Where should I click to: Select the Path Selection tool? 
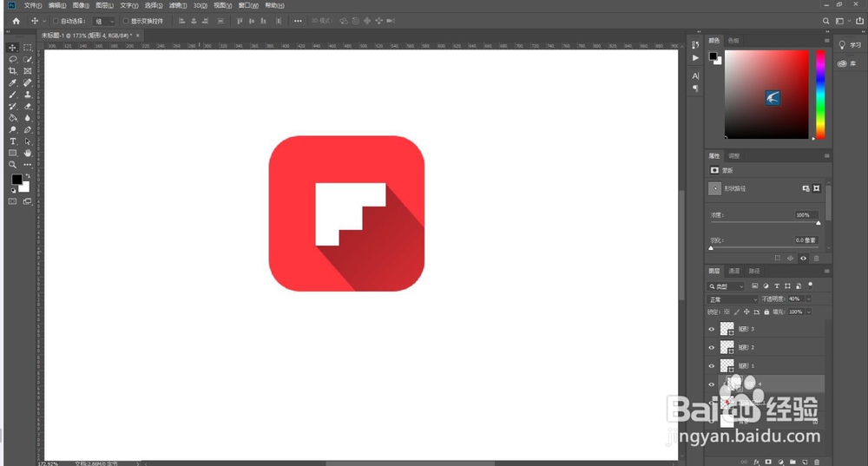(28, 141)
